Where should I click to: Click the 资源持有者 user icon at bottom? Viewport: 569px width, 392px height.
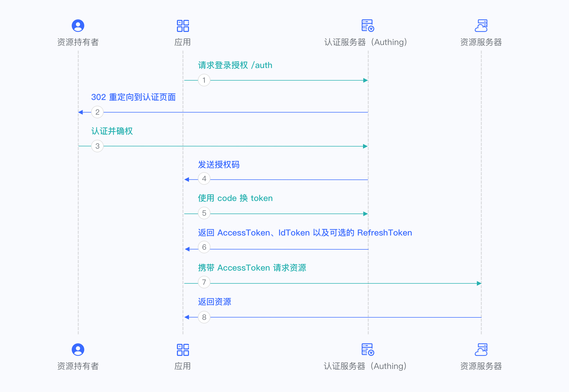78,350
